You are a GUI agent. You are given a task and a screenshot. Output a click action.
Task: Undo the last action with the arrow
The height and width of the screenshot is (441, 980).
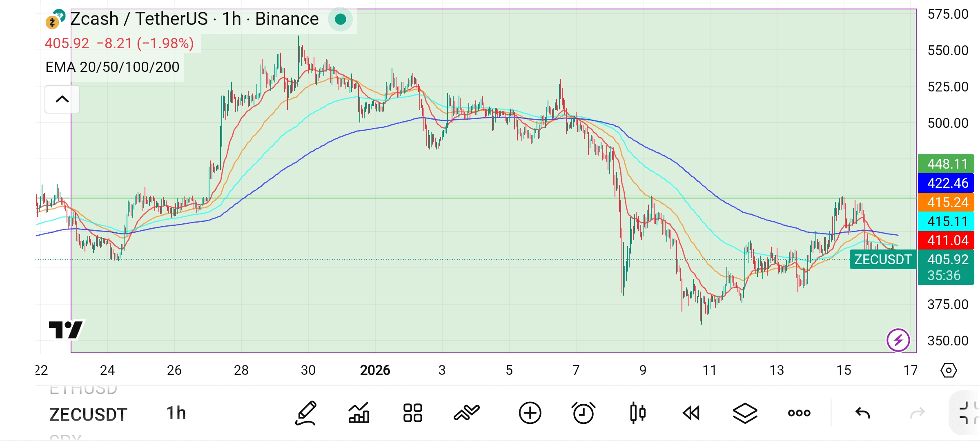coord(863,413)
